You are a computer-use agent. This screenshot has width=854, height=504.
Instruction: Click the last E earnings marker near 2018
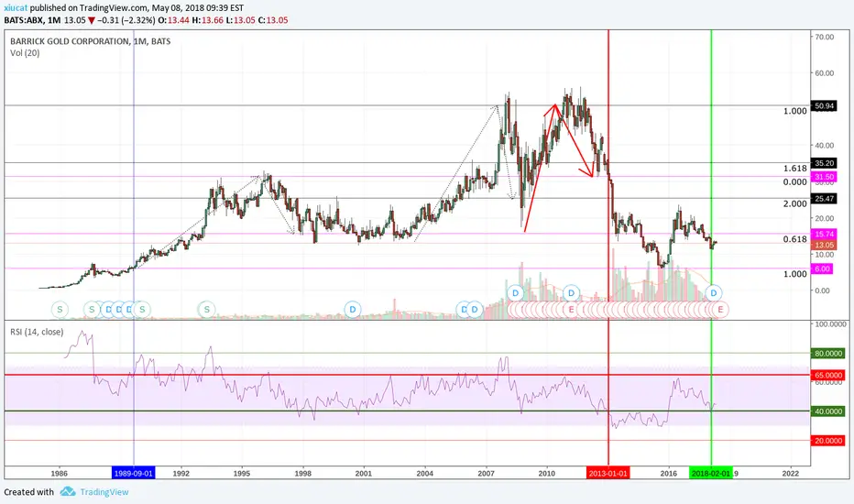(720, 310)
